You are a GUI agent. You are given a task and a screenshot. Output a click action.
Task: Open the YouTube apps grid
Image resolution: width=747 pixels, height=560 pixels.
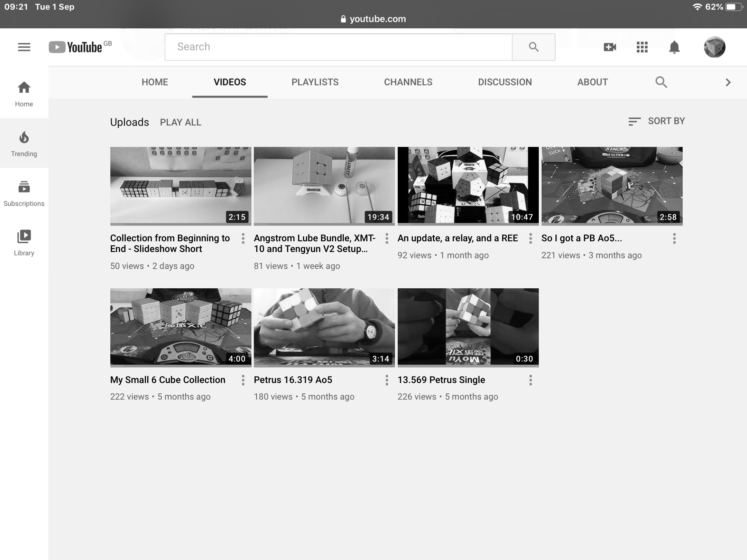click(x=642, y=47)
